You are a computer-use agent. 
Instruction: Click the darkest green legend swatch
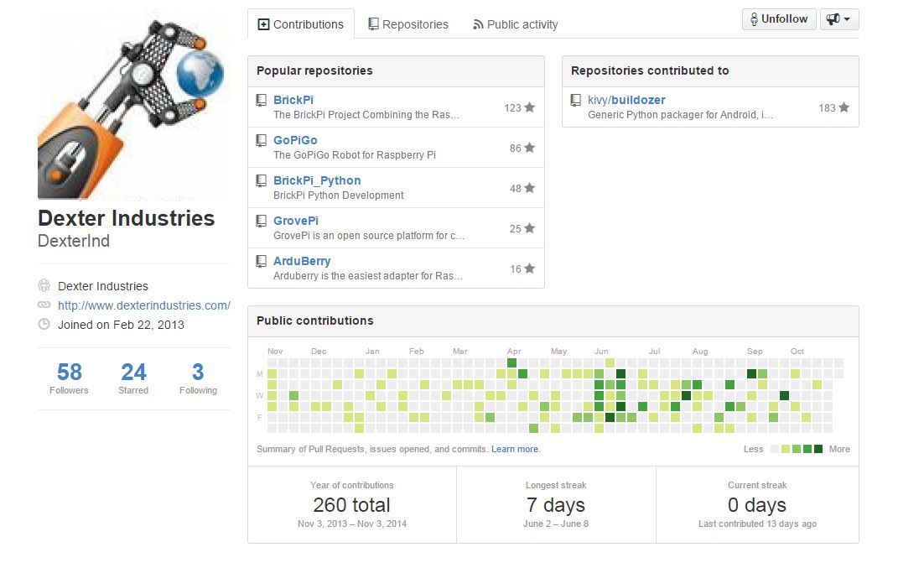(x=818, y=449)
